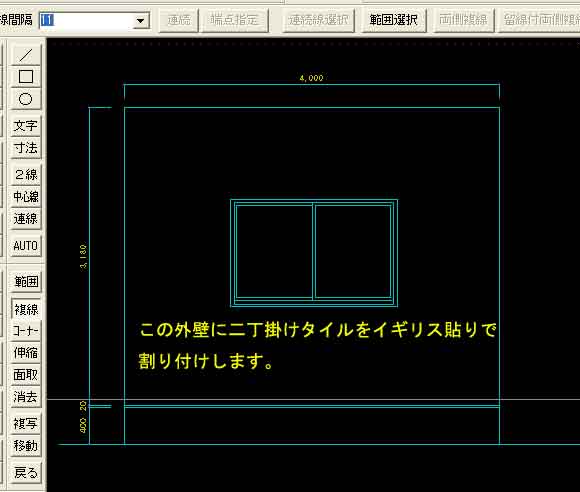Toggle the 複線 parallel line tool
Viewport: 580px width, 492px height.
26,309
